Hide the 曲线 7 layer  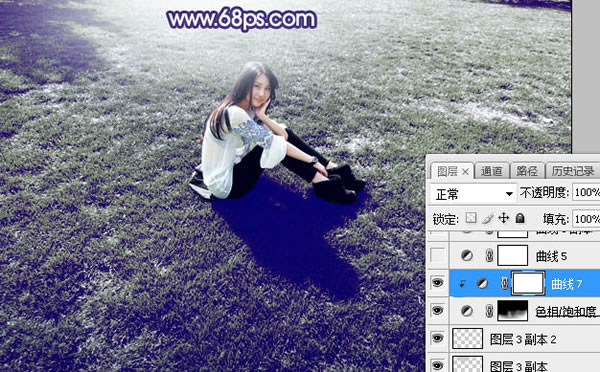pyautogui.click(x=438, y=283)
